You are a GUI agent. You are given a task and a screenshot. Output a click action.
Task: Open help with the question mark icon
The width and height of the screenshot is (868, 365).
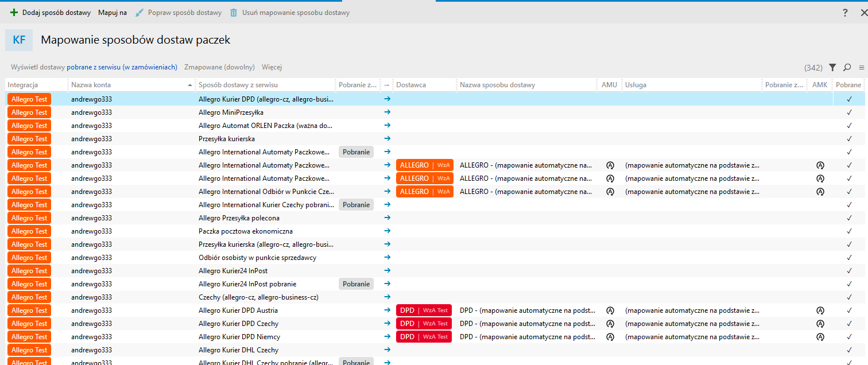[845, 13]
